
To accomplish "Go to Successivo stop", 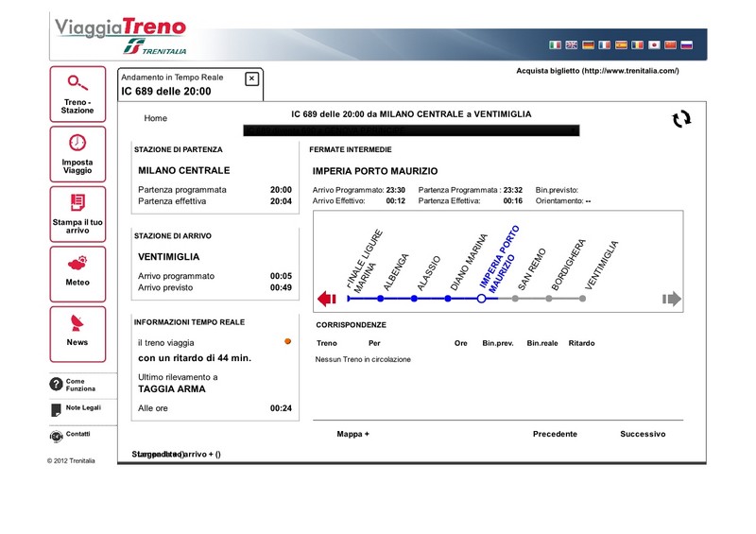I will [643, 434].
